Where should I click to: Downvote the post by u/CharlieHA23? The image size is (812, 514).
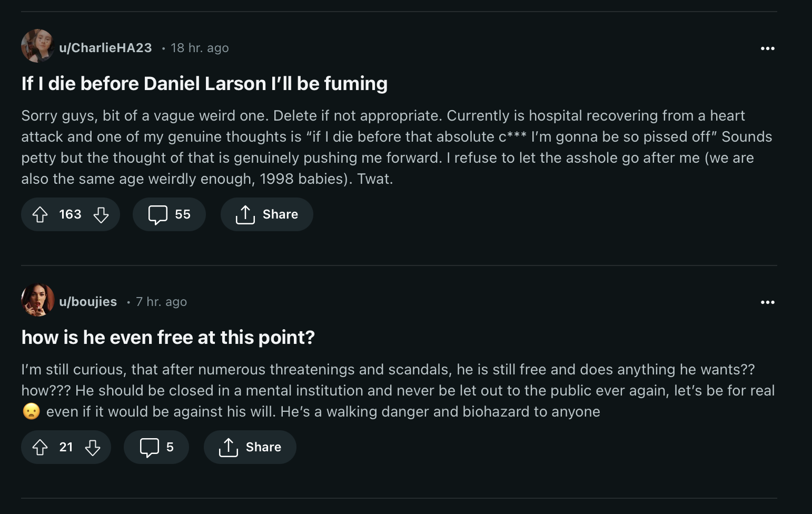[x=101, y=214]
